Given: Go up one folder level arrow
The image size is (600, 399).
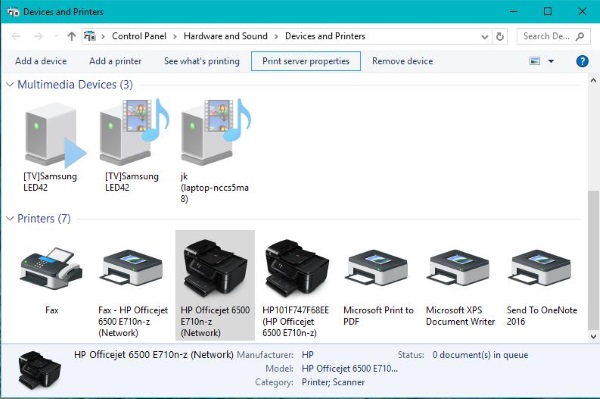Looking at the screenshot, I should [72, 36].
